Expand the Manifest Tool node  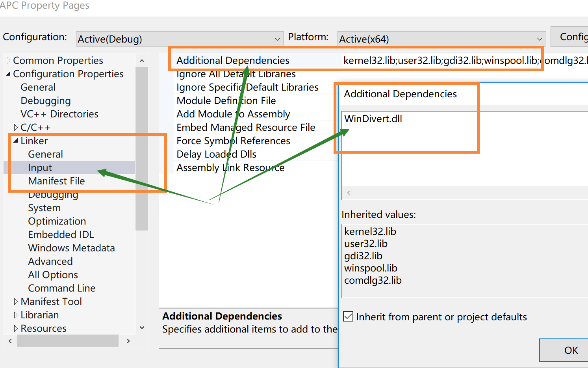(15, 301)
